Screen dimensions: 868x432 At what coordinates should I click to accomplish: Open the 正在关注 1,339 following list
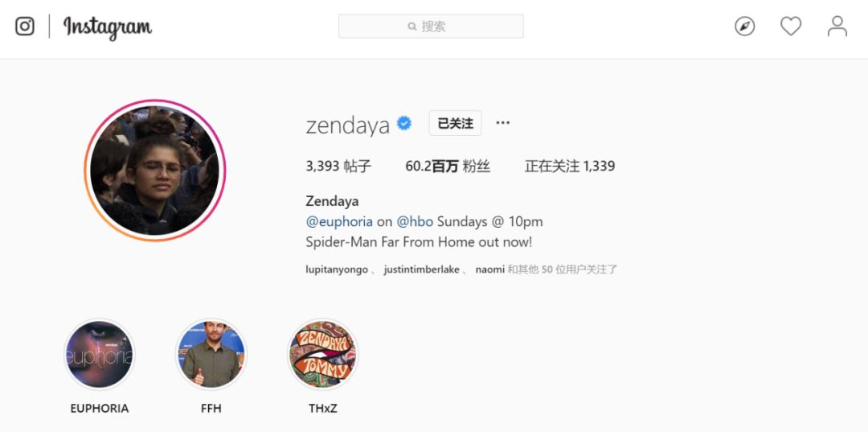[570, 167]
